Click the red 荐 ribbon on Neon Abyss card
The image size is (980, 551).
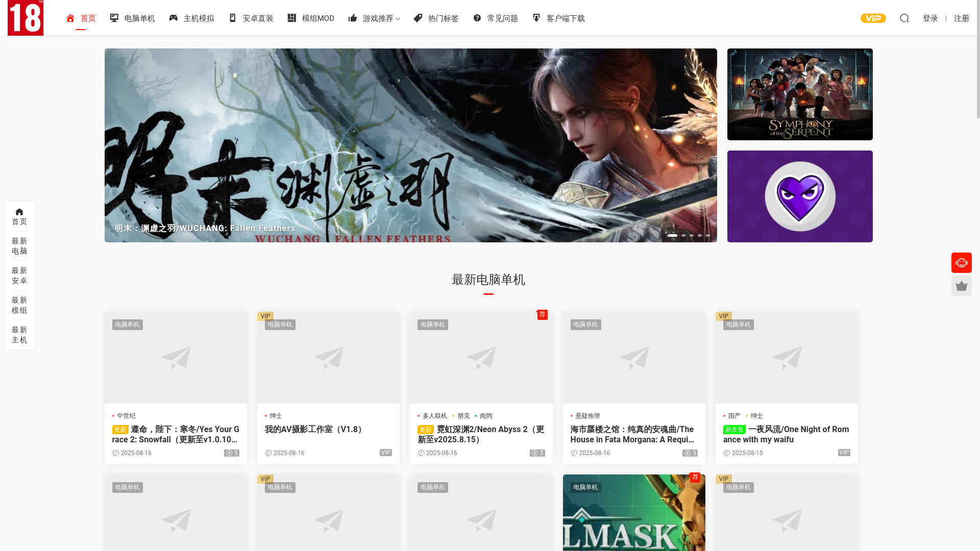point(542,315)
